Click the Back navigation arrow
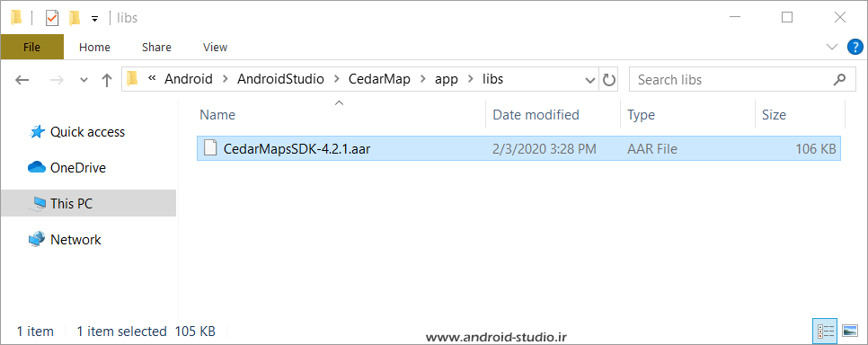Viewport: 868px width, 345px height. [x=22, y=80]
